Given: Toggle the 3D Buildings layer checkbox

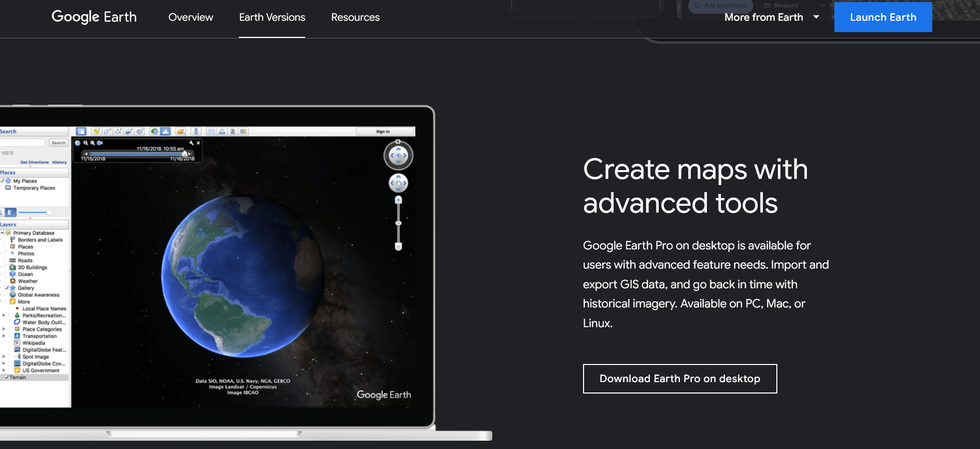Looking at the screenshot, I should (x=6, y=267).
